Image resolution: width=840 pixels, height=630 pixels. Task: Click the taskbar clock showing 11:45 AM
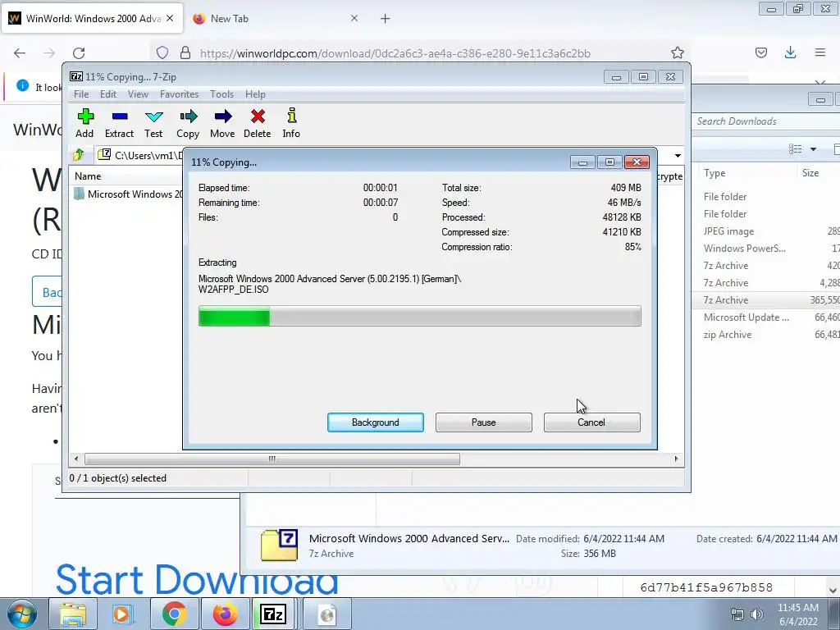797,614
